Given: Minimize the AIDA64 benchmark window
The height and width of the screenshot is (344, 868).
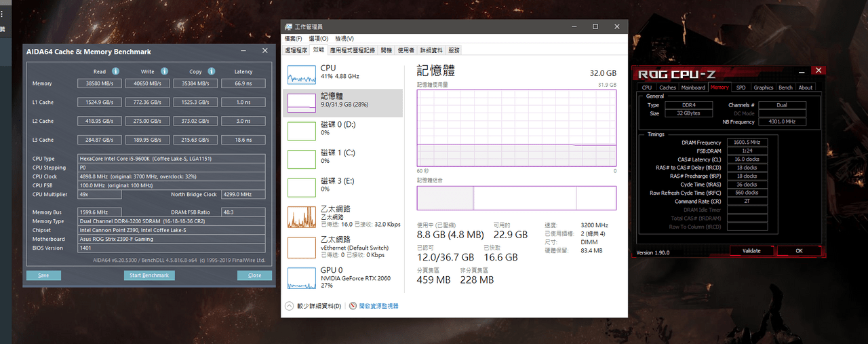Looking at the screenshot, I should [243, 51].
